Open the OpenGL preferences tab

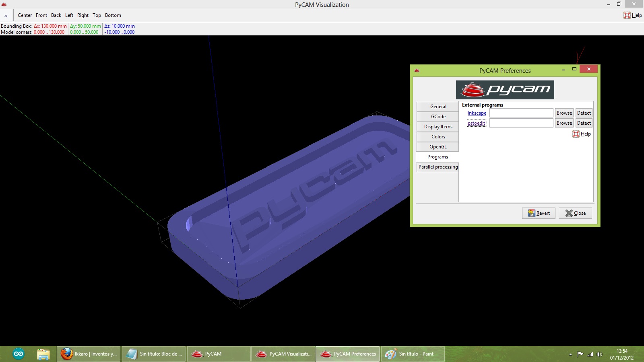point(438,147)
